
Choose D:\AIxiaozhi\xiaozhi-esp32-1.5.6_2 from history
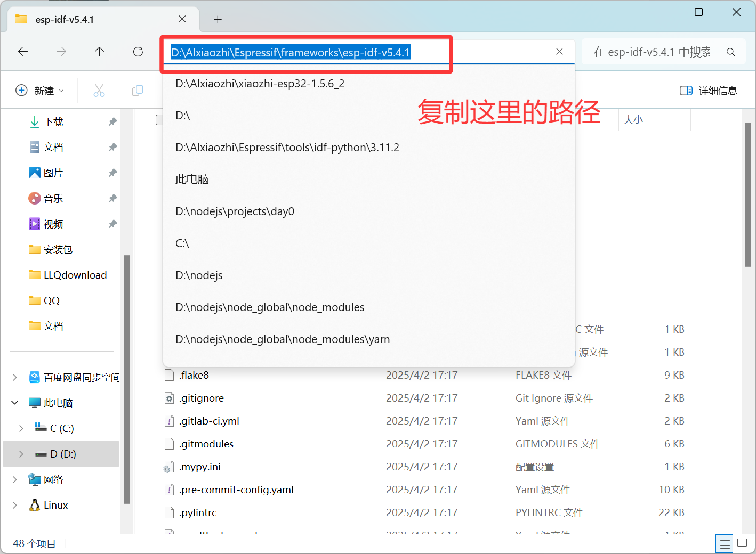pos(369,84)
